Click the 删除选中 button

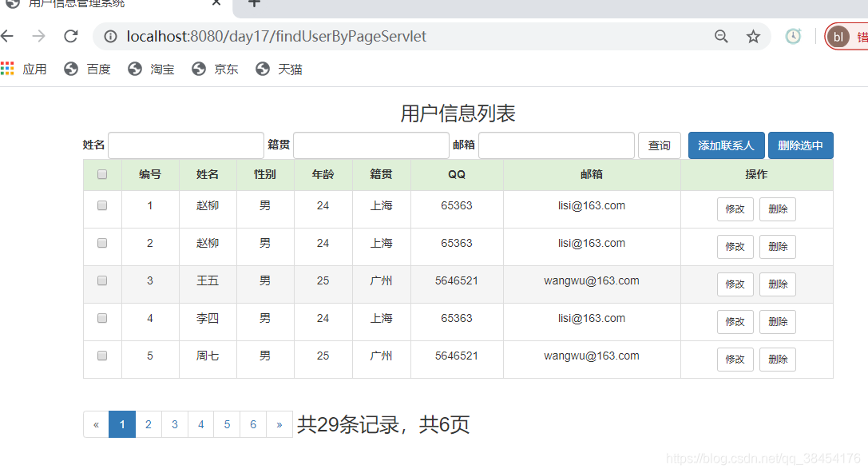[800, 145]
